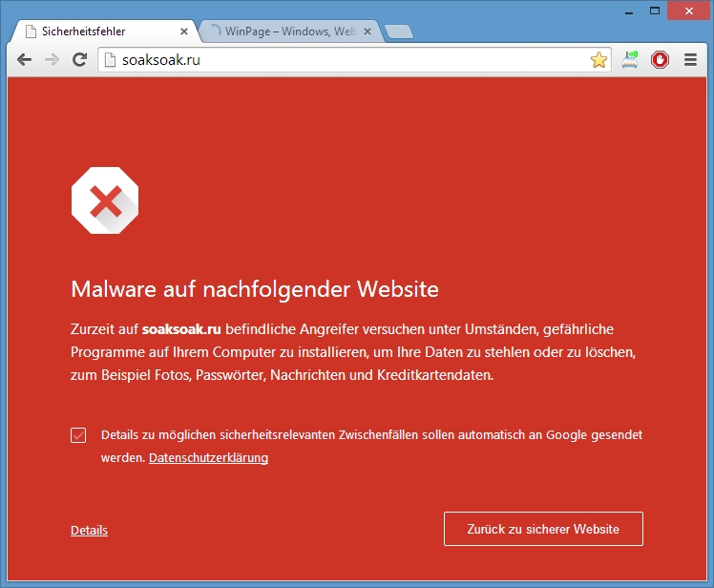This screenshot has height=588, width=714.
Task: Reload the soaksoak.ru page
Action: (80, 60)
